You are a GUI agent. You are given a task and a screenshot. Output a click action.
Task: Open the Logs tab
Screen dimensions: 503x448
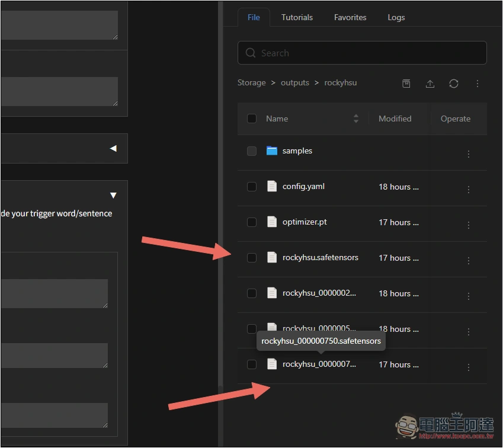click(396, 17)
